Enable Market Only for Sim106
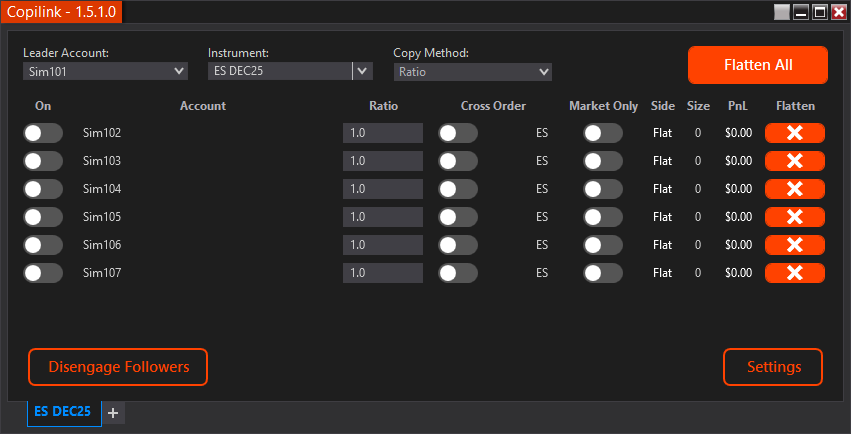Image resolution: width=851 pixels, height=434 pixels. (603, 245)
